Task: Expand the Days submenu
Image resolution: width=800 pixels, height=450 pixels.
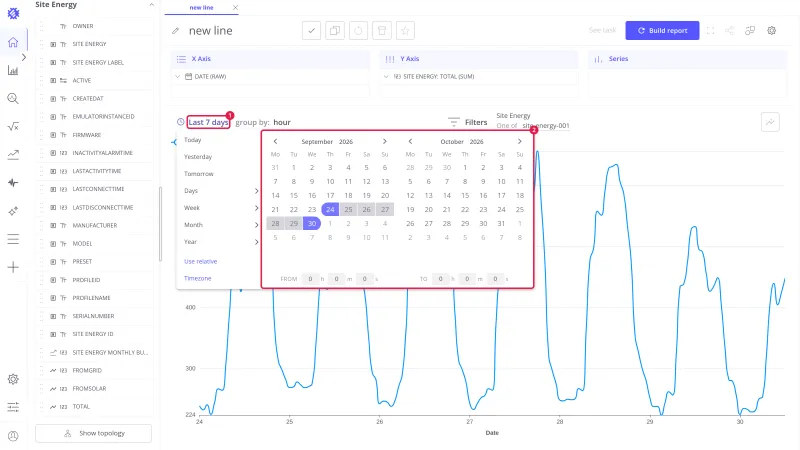Action: (221, 191)
